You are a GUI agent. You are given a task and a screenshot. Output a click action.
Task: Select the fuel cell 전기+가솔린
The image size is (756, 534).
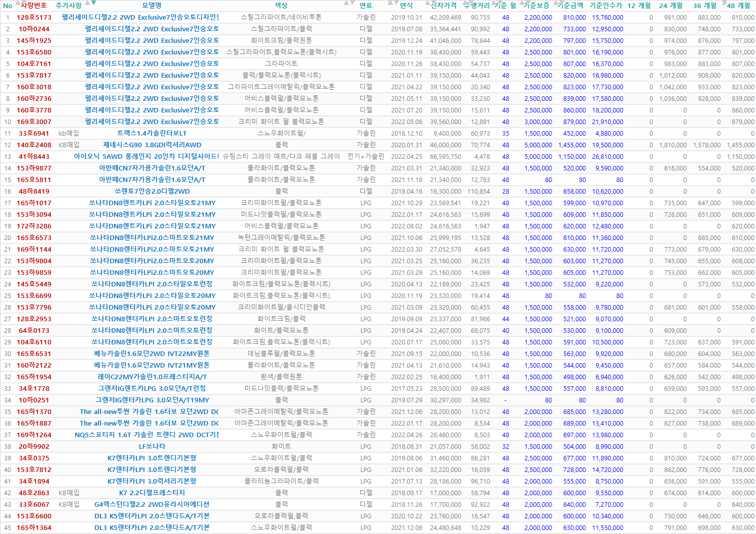pos(366,156)
